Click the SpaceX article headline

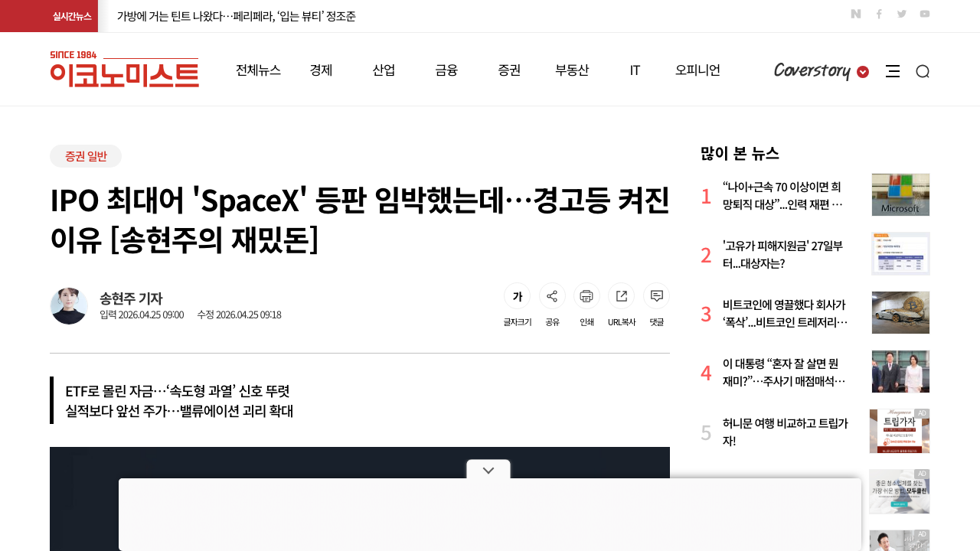pos(360,220)
